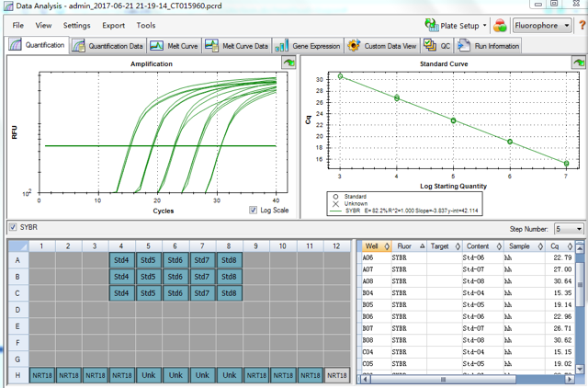
Task: Select well H5 labeled Unk
Action: pos(149,375)
